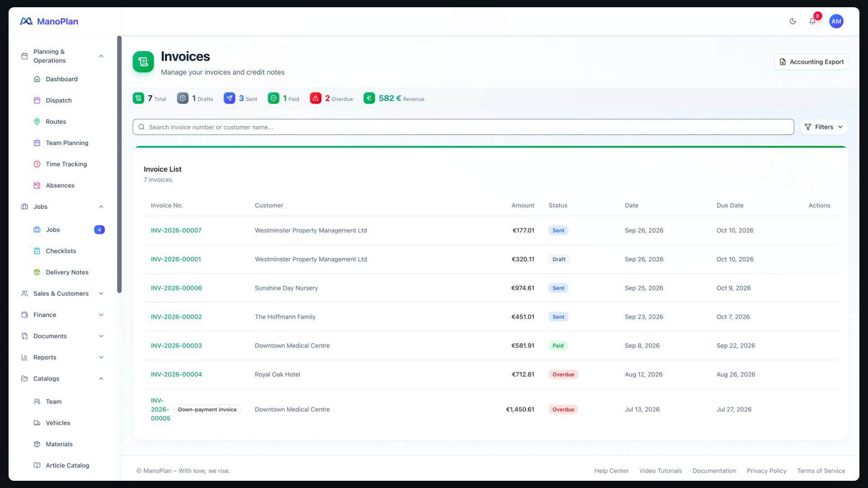Viewport: 868px width, 488px height.
Task: Open the Privacy Policy footer link
Action: pyautogui.click(x=766, y=471)
